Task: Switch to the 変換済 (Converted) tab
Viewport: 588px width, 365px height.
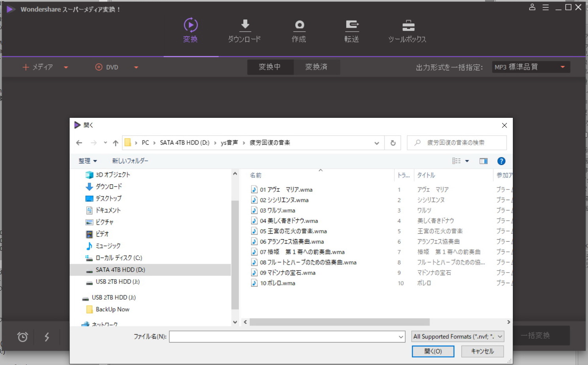Action: pos(316,67)
